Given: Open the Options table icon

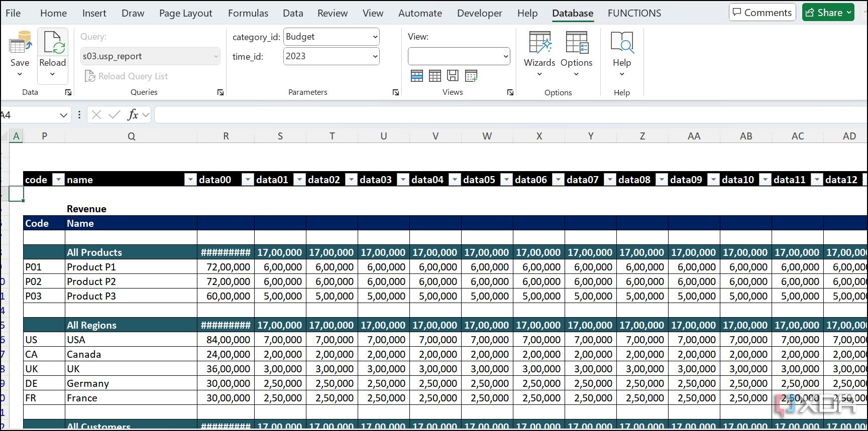Looking at the screenshot, I should [576, 42].
